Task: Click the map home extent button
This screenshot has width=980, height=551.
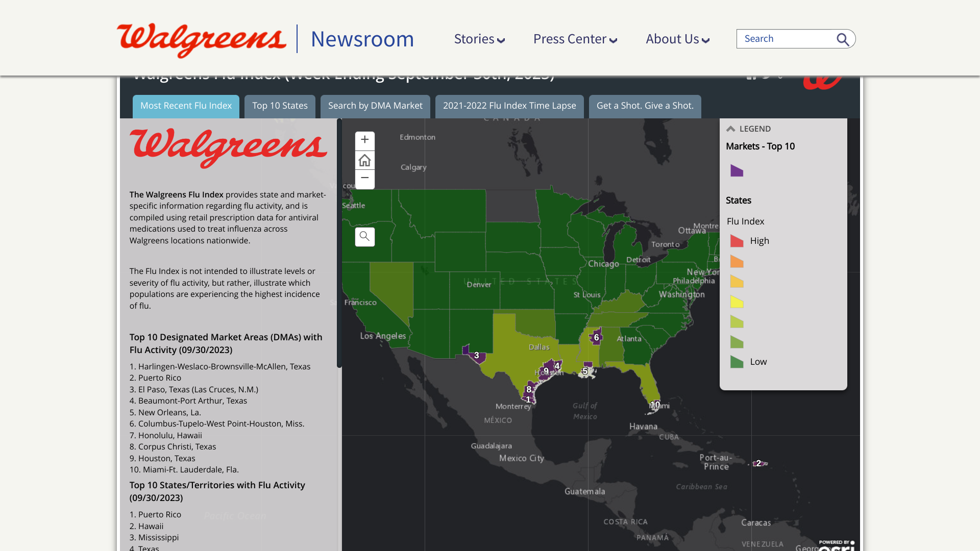Action: pos(364,160)
